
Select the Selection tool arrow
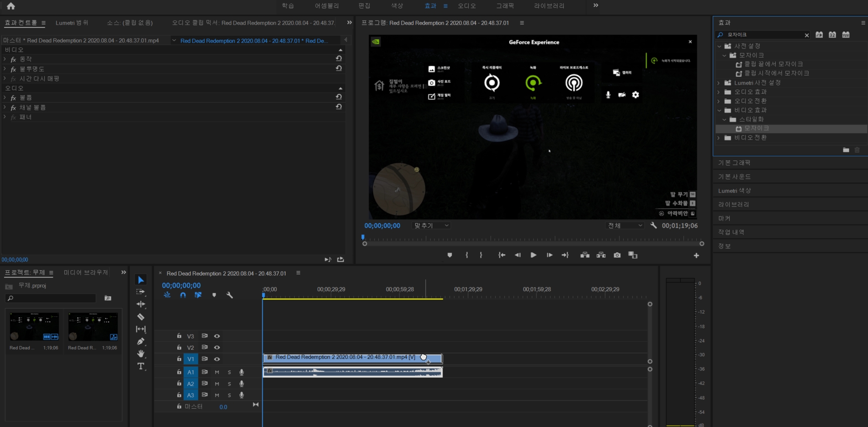coord(141,280)
